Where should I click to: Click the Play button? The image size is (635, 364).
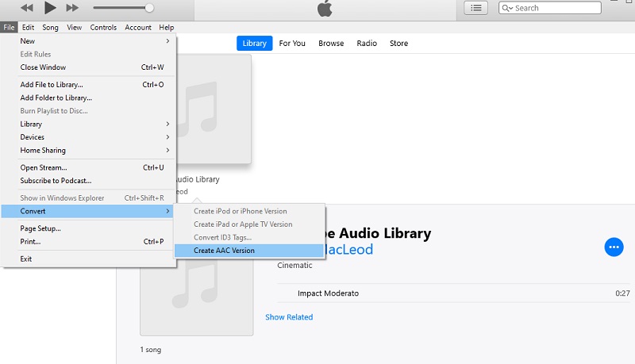[49, 8]
